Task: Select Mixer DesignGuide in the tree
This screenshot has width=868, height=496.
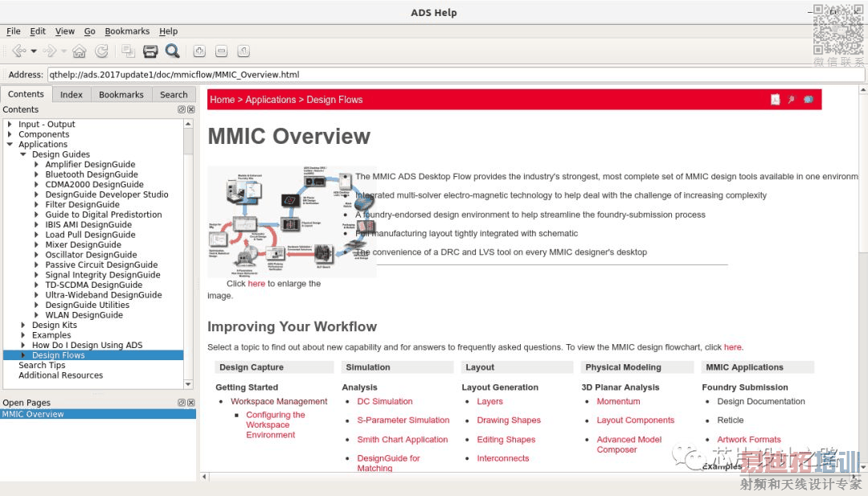Action: click(x=83, y=244)
